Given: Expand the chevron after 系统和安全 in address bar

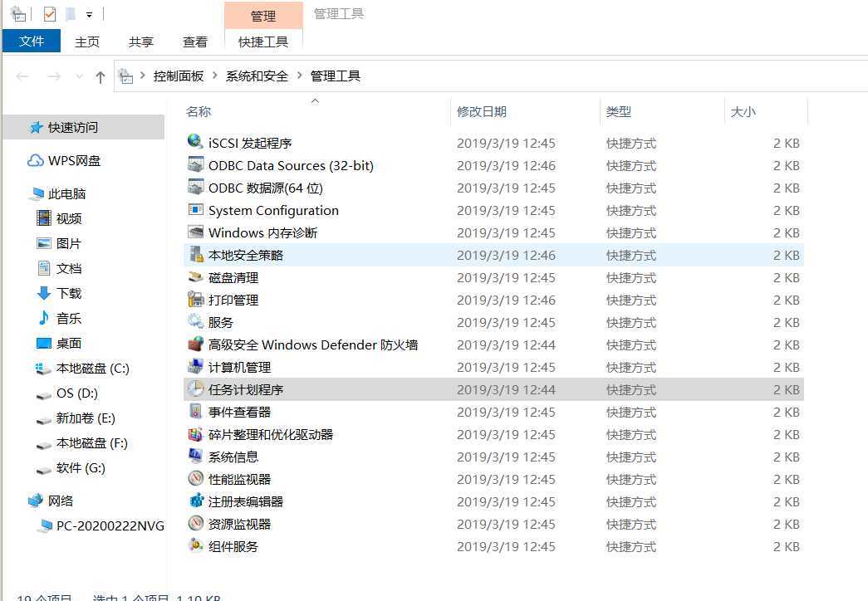Looking at the screenshot, I should [x=300, y=76].
